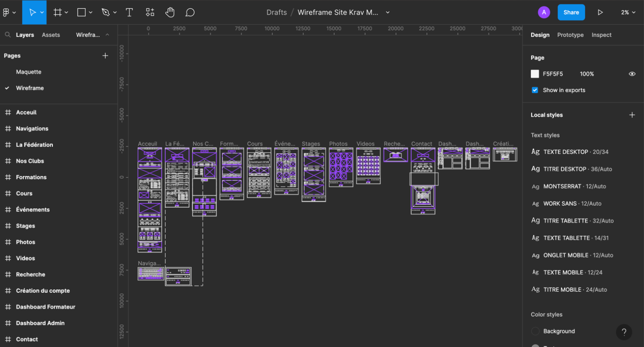644x347 pixels.
Task: Select the Pen tool
Action: 106,12
